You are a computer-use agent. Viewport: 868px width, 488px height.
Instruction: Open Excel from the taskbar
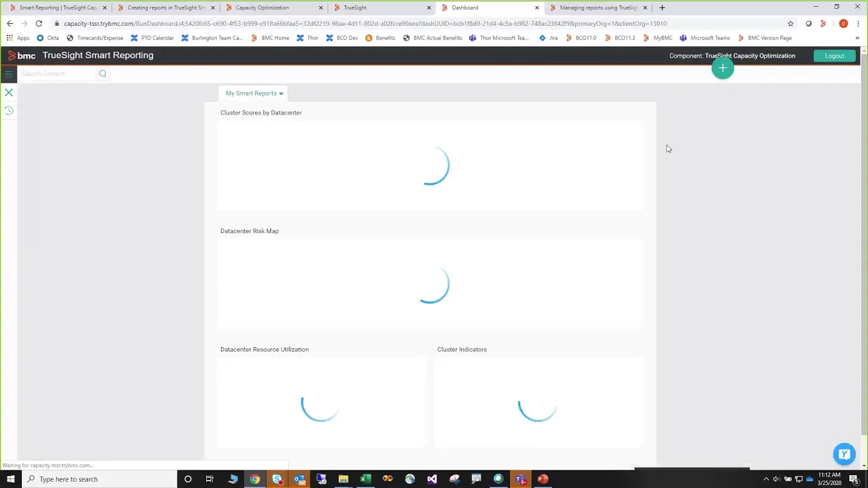pos(366,479)
